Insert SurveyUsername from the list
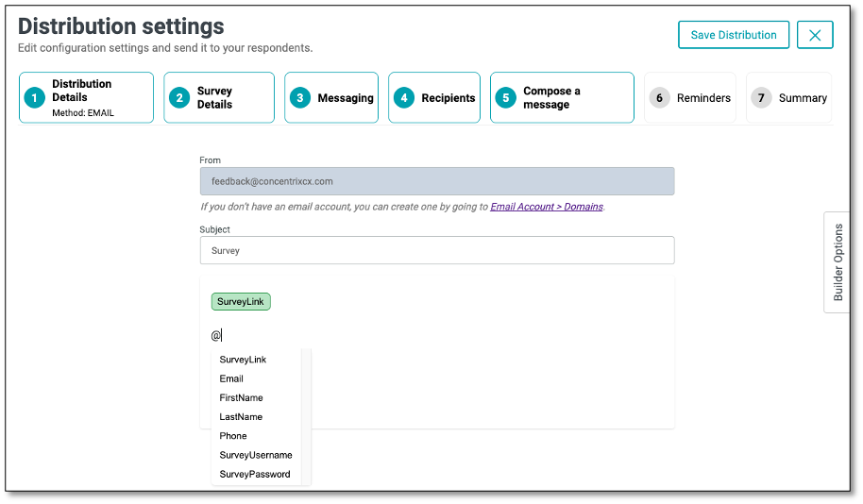 tap(256, 455)
